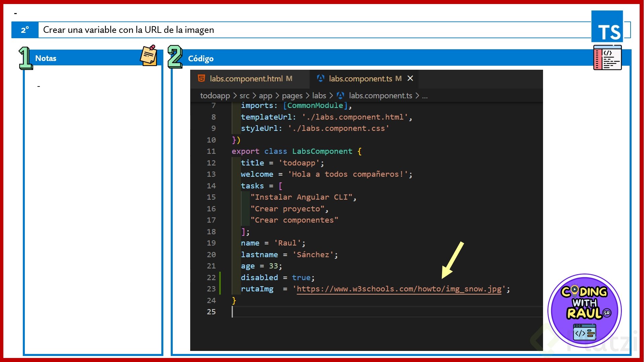Click the code document icon beside Código
This screenshot has width=644, height=362.
pyautogui.click(x=607, y=58)
